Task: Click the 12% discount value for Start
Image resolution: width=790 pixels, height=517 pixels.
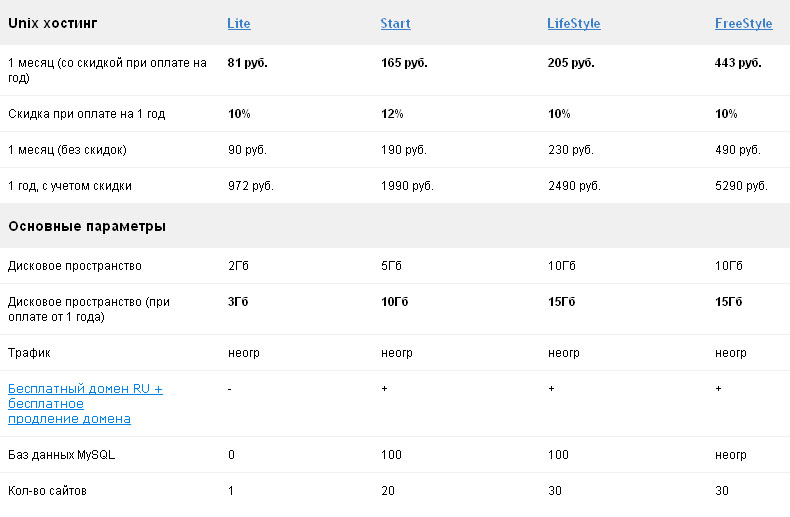Action: [392, 114]
